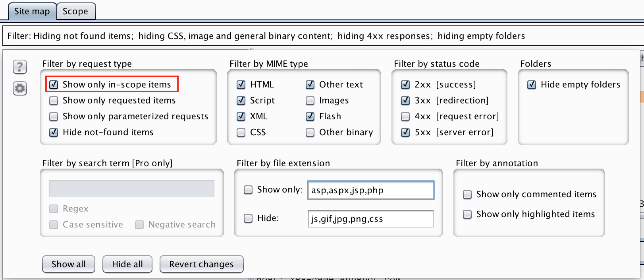
Task: Click the help question mark icon
Action: pyautogui.click(x=20, y=67)
